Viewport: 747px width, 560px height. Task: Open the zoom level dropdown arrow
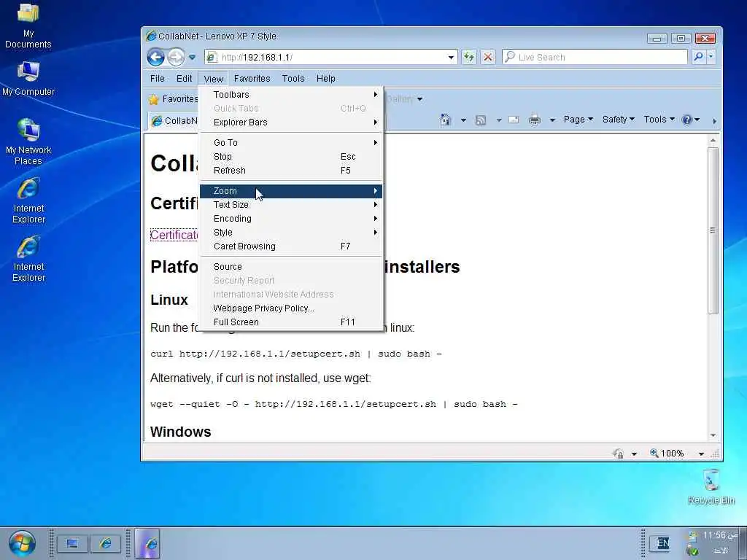[x=701, y=454]
